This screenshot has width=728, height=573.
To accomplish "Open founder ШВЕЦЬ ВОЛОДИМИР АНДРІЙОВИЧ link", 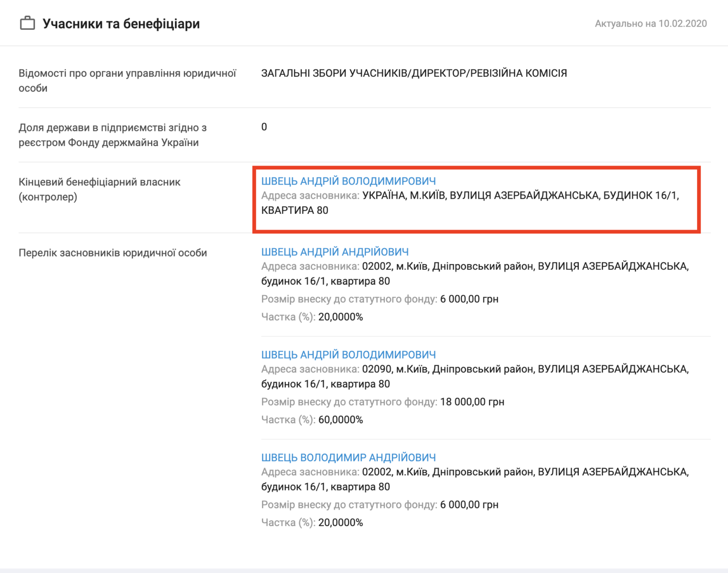I will click(348, 458).
